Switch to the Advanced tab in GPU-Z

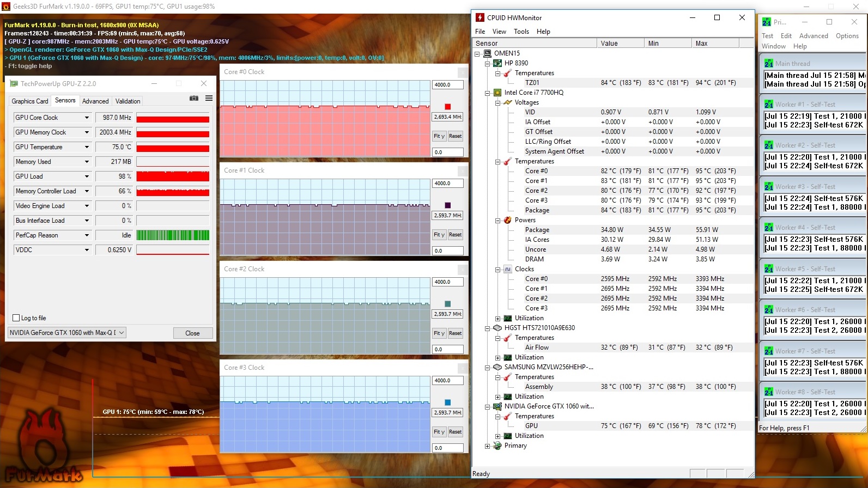pyautogui.click(x=95, y=101)
